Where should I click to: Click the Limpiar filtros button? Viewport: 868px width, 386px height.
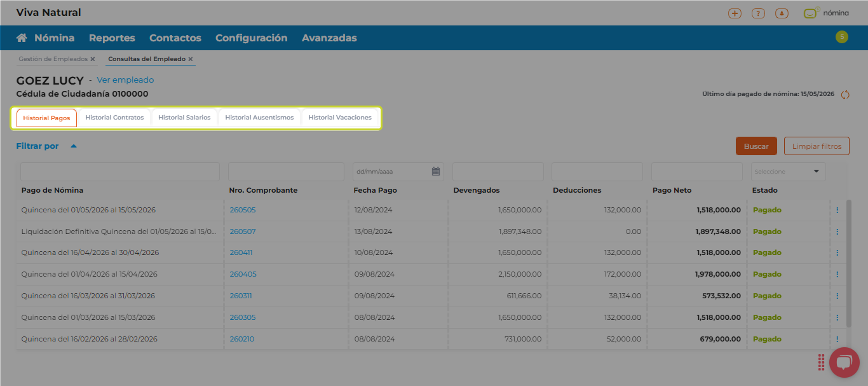pos(817,146)
